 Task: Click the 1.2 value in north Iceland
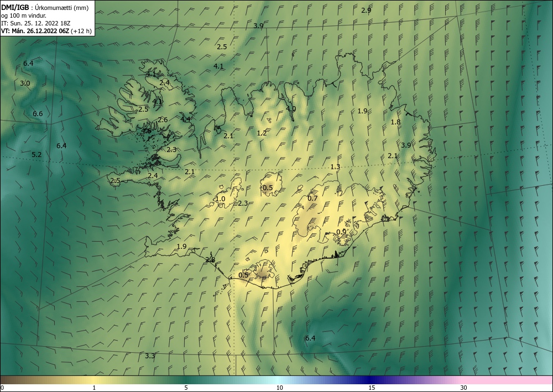[262, 133]
